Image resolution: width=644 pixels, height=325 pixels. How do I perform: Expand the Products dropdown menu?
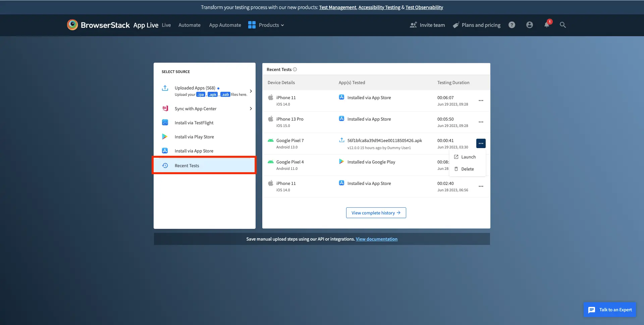click(266, 25)
